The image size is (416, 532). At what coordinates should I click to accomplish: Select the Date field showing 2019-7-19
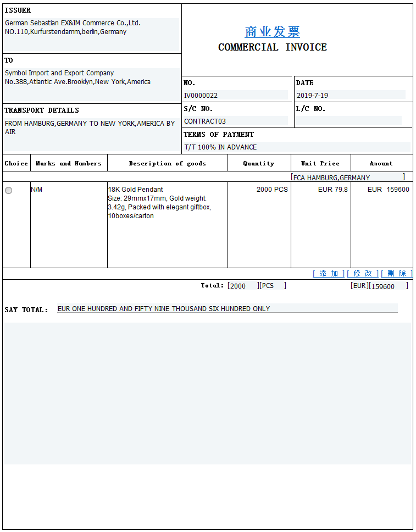click(x=350, y=95)
